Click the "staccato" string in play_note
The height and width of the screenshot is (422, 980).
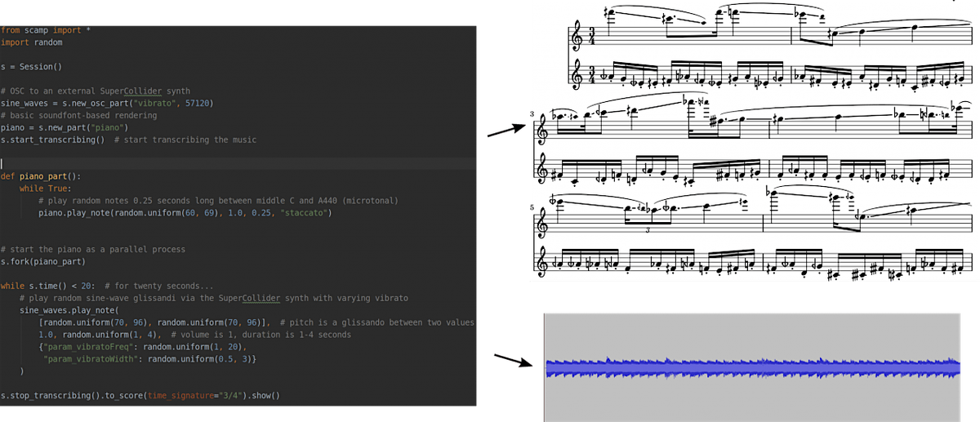tap(305, 213)
